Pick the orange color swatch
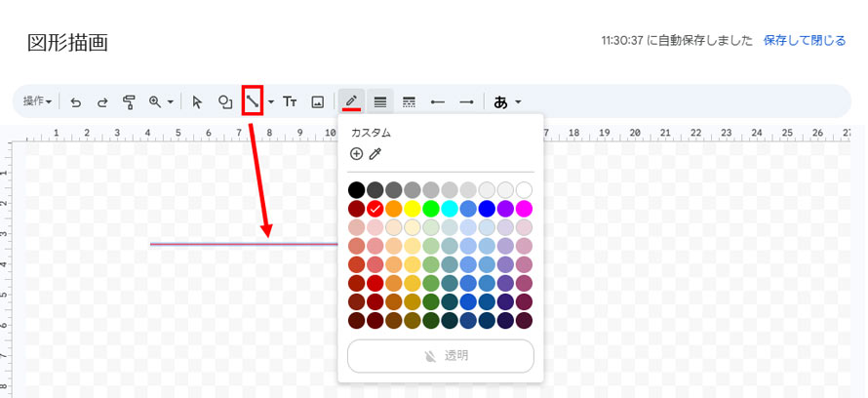868x398 pixels. (394, 209)
